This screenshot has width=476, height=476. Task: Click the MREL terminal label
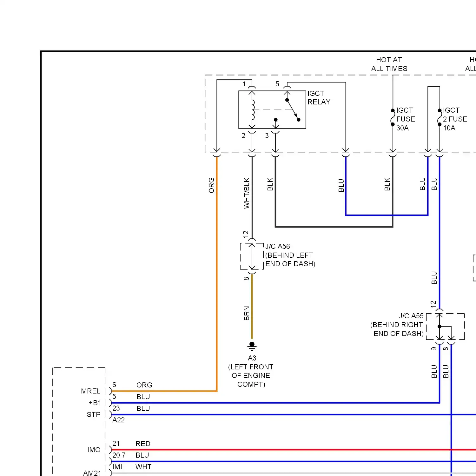91,391
